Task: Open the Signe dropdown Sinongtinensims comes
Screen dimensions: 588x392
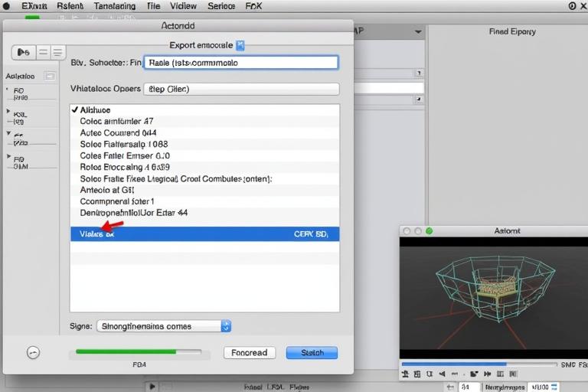Action: (164, 326)
